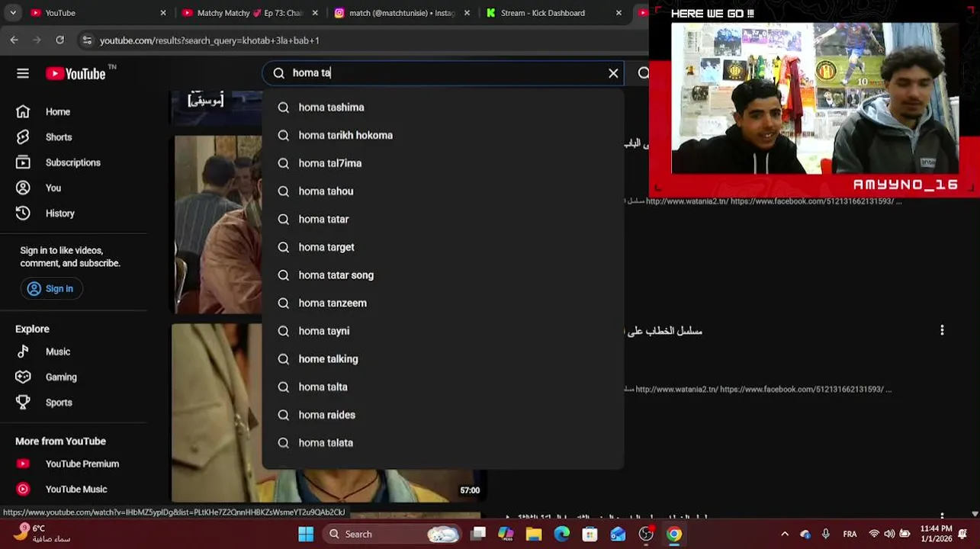Select suggestion 'homa talta'

pyautogui.click(x=442, y=387)
